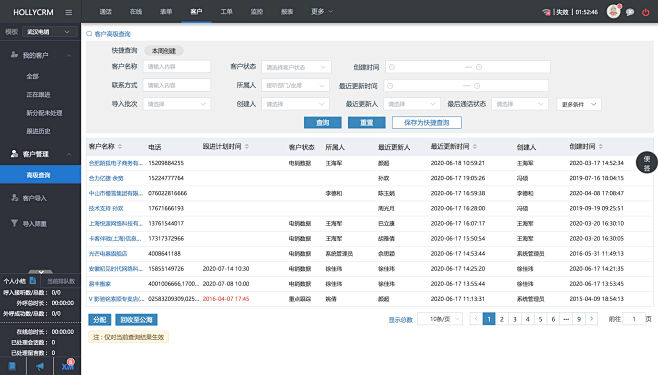Switch to the 在线 top tab
This screenshot has width=658, height=375.
[x=136, y=12]
